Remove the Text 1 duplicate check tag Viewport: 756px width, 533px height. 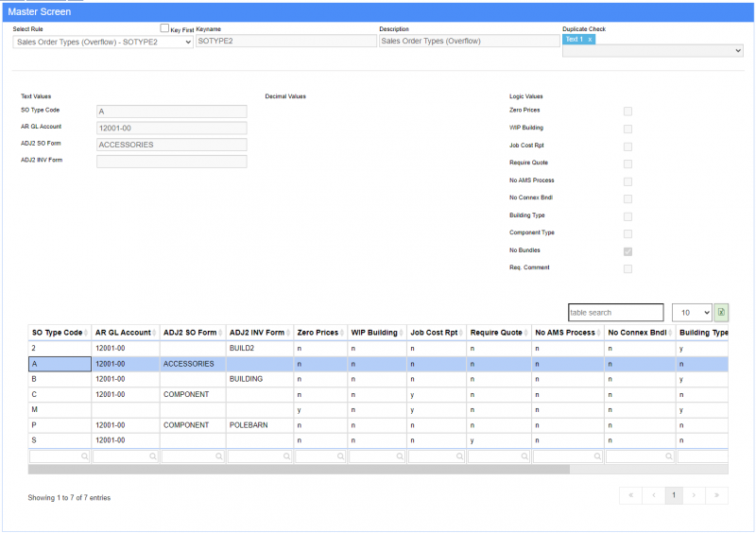pyautogui.click(x=590, y=40)
